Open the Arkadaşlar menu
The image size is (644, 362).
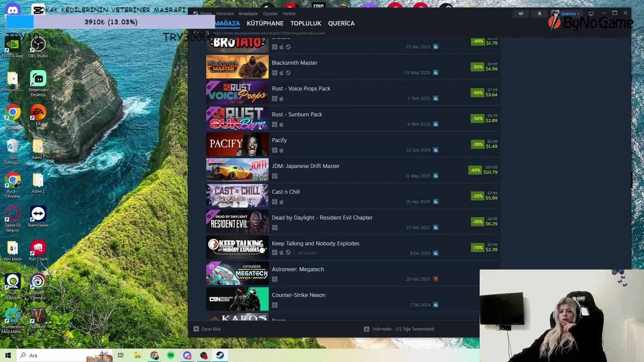point(249,14)
